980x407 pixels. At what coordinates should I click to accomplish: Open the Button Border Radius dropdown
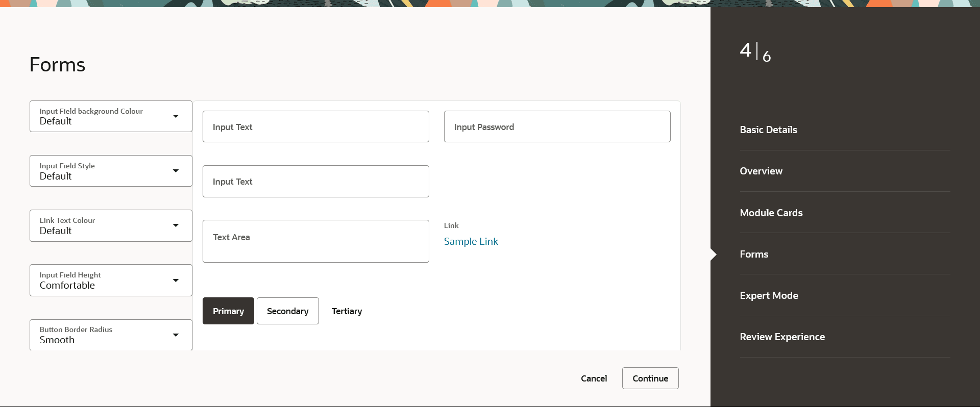click(111, 335)
